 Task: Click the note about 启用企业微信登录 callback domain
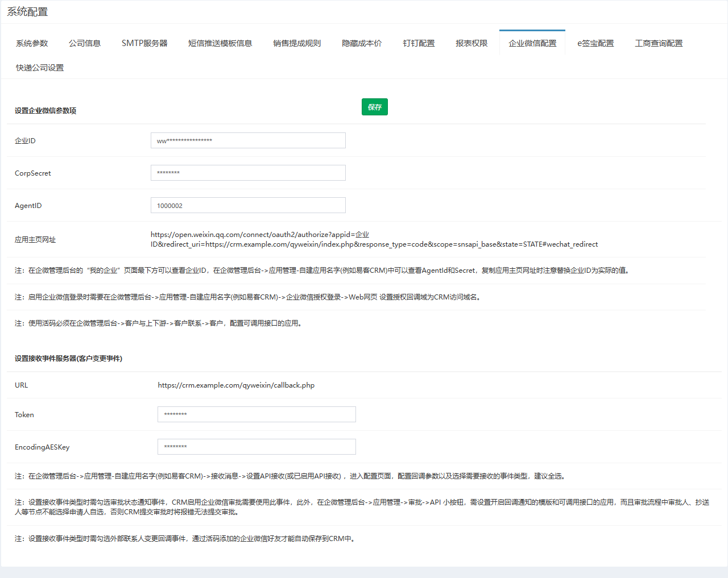pyautogui.click(x=249, y=297)
